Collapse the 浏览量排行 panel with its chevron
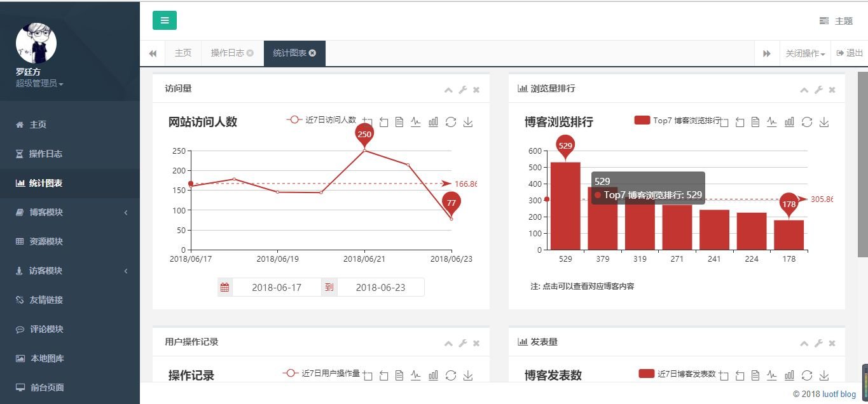 click(x=804, y=90)
